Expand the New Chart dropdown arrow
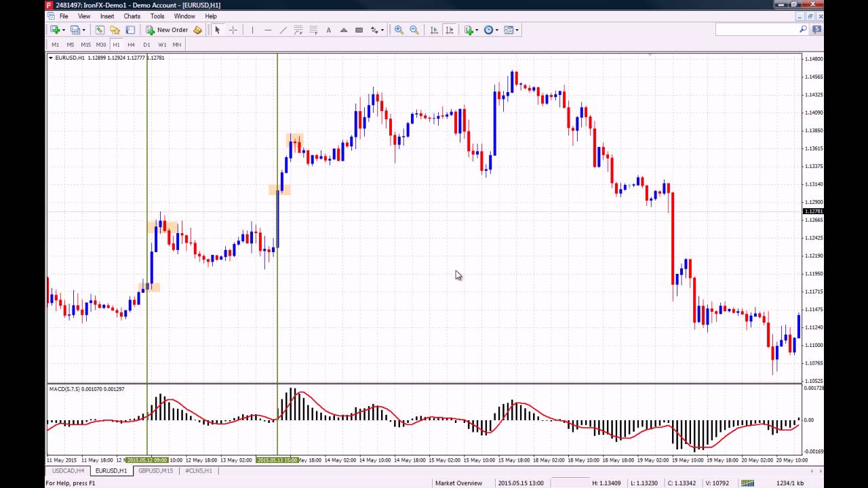 coord(64,30)
